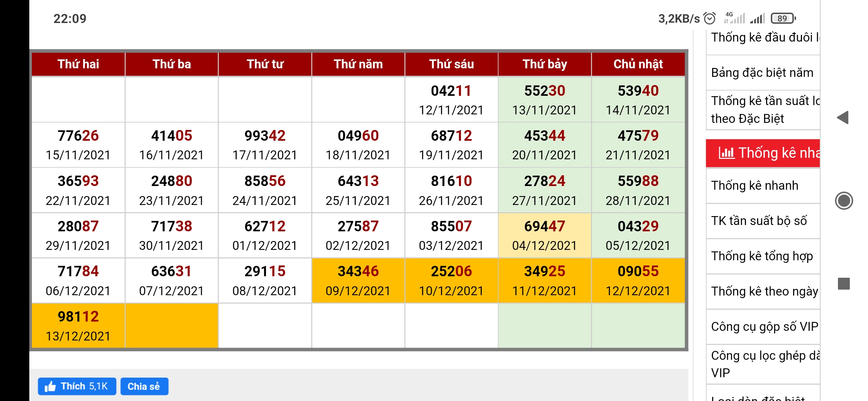Select the 04329 result cell
The width and height of the screenshot is (868, 401).
pos(638,235)
